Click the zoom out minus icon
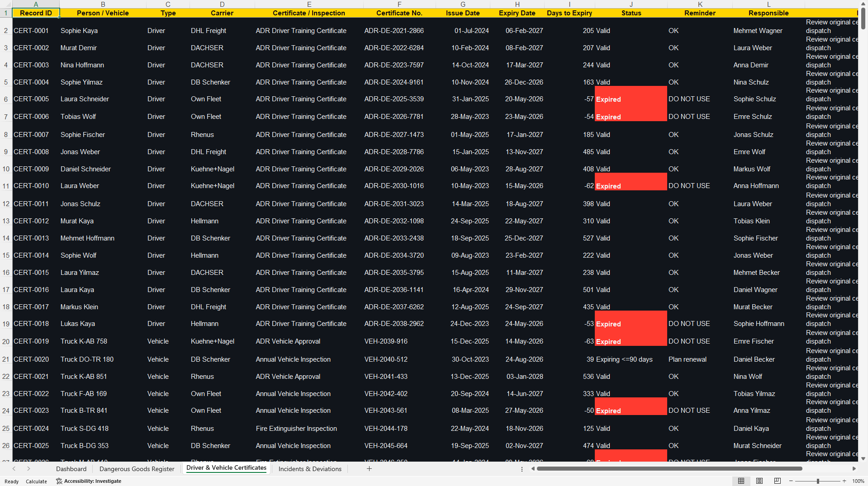The height and width of the screenshot is (486, 868). coord(791,481)
